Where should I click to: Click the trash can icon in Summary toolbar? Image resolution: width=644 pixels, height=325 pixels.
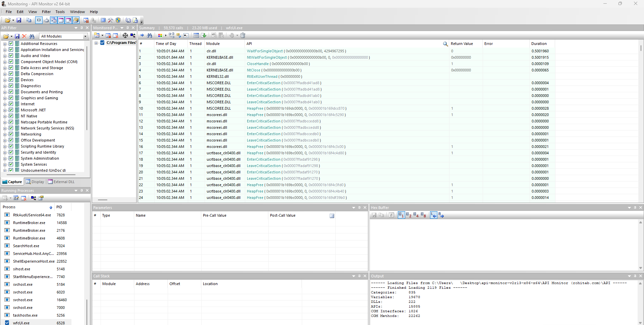click(x=243, y=35)
